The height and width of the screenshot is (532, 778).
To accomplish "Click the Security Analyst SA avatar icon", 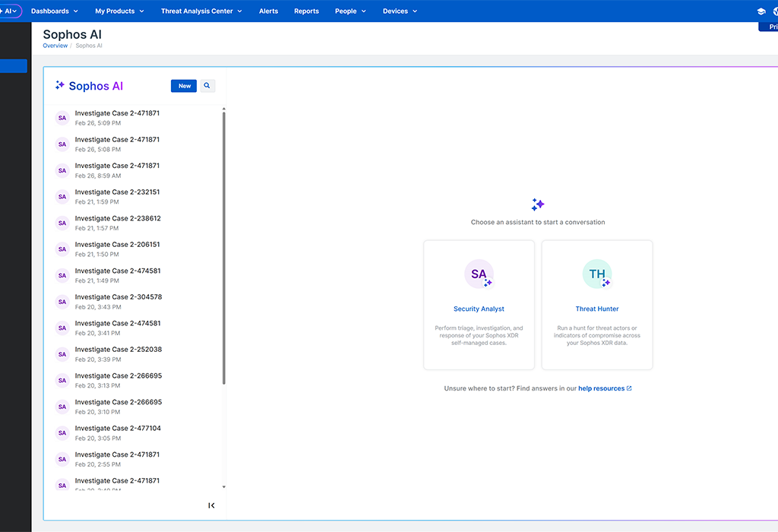I will 479,274.
